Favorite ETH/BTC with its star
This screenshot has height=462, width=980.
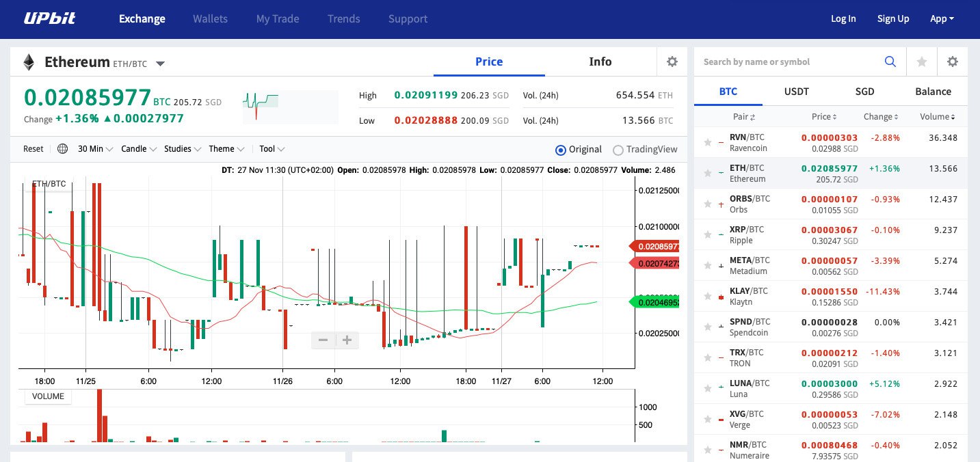tap(708, 173)
